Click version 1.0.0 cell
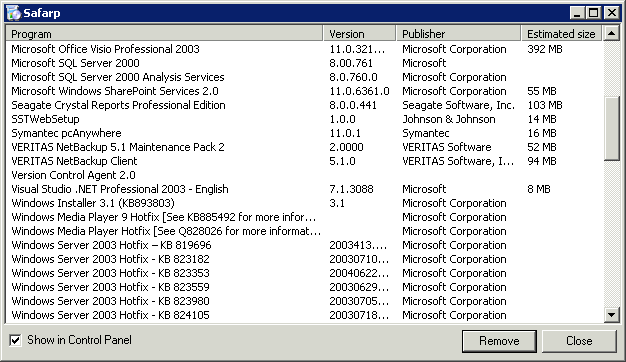Viewport: 626px width, 362px height. click(x=343, y=119)
